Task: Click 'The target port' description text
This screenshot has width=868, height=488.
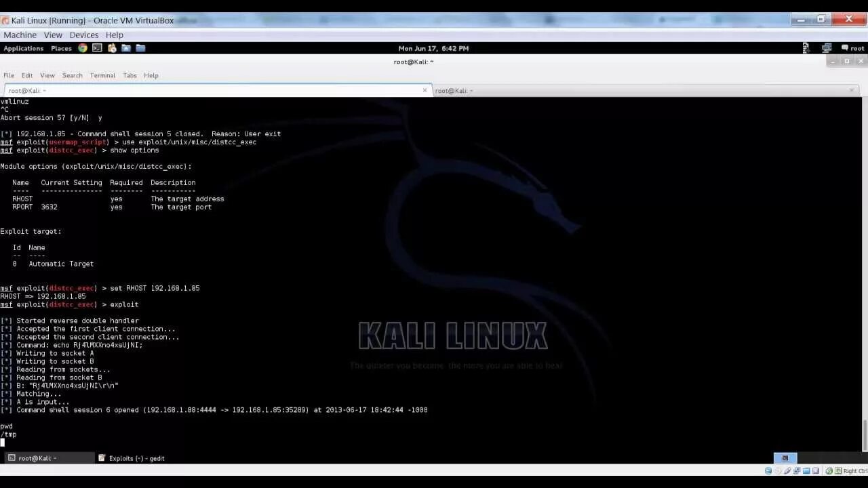Action: click(181, 207)
